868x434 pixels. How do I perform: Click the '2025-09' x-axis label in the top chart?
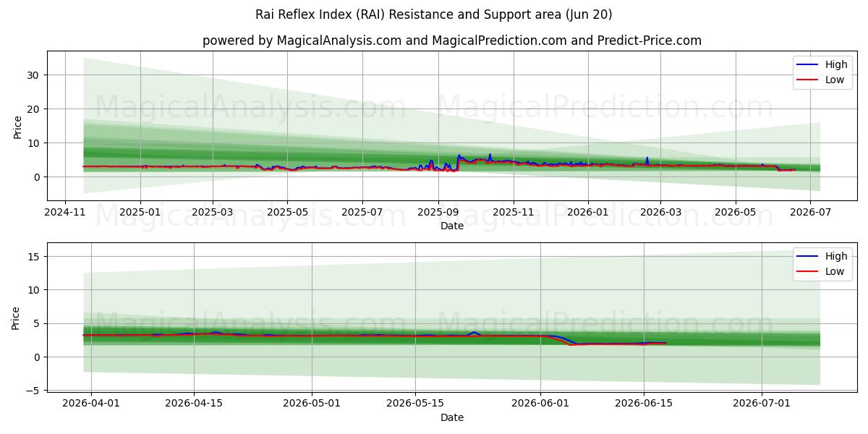tap(438, 213)
